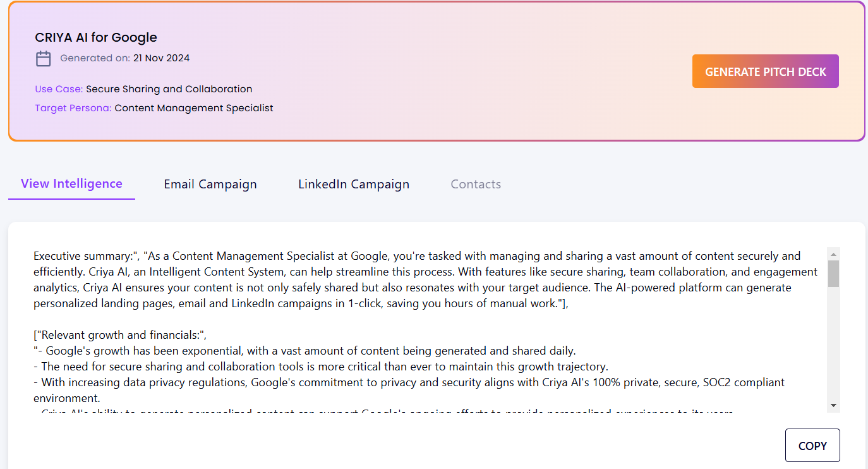Click the 'Target Persona:' label

pyautogui.click(x=73, y=108)
